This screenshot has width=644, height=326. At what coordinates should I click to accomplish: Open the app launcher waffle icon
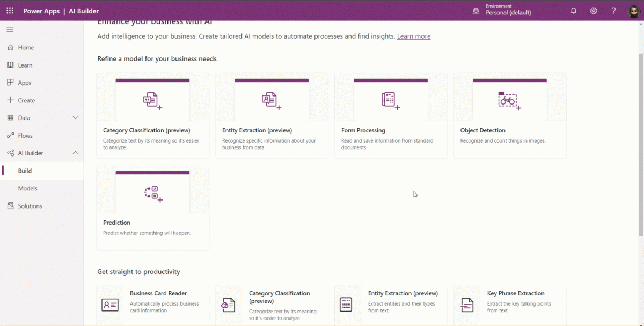10,11
